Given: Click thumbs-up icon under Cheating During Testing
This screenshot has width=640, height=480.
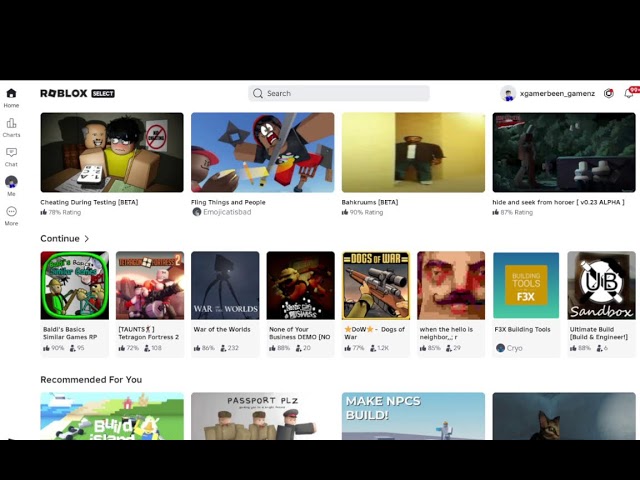Looking at the screenshot, I should point(44,212).
